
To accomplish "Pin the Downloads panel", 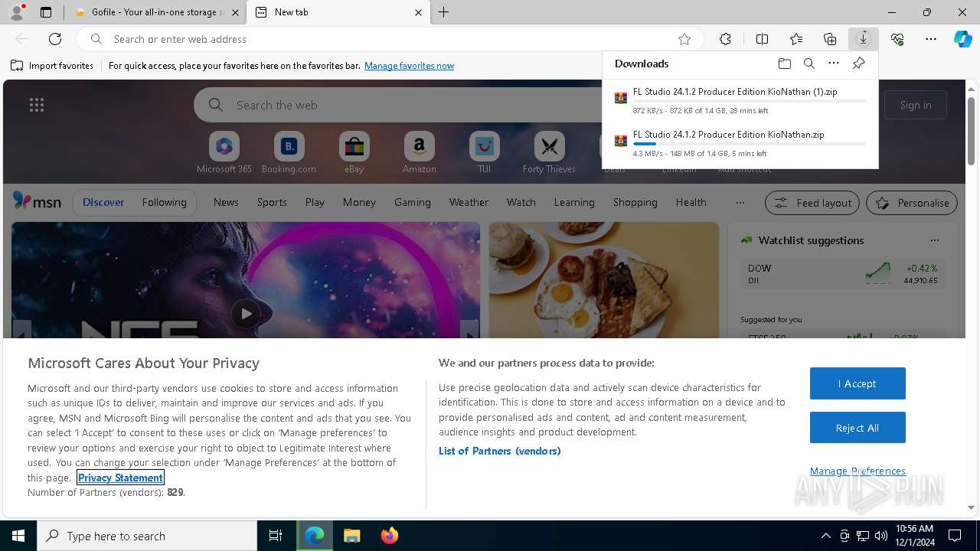I will click(859, 64).
